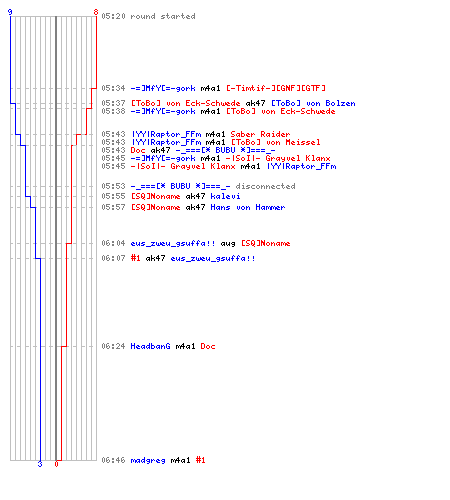The image size is (450, 500).
Task: Click blue player name kalevi
Action: coord(225,196)
